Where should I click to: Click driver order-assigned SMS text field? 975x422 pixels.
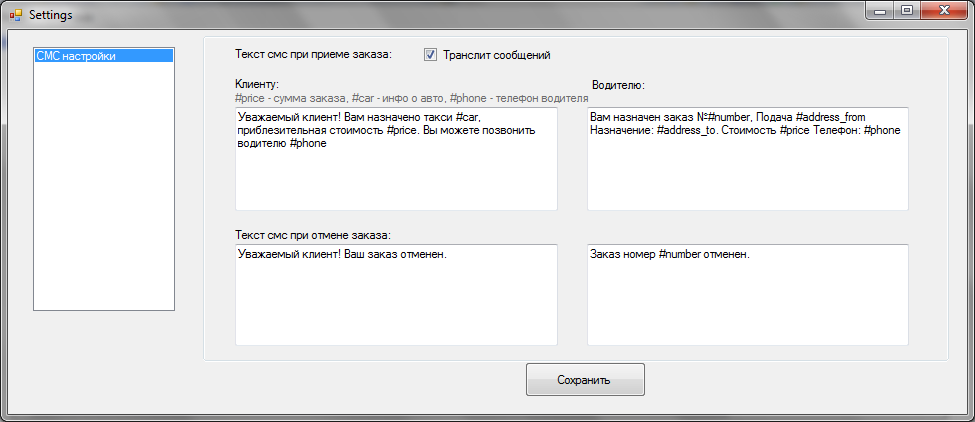(747, 175)
